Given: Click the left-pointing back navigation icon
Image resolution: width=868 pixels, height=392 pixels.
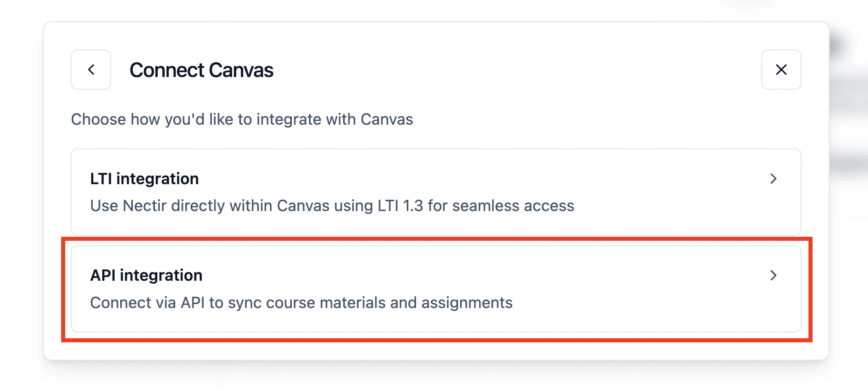Looking at the screenshot, I should 90,70.
